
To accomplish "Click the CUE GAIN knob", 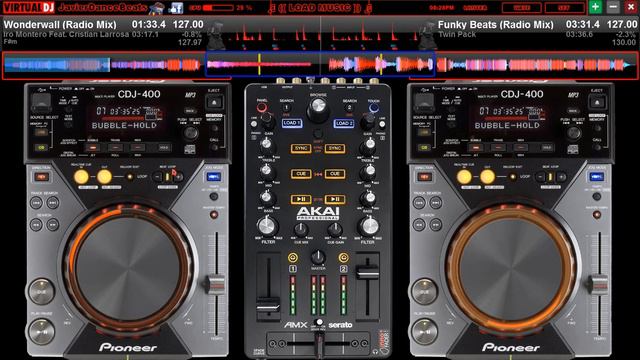I will [335, 230].
